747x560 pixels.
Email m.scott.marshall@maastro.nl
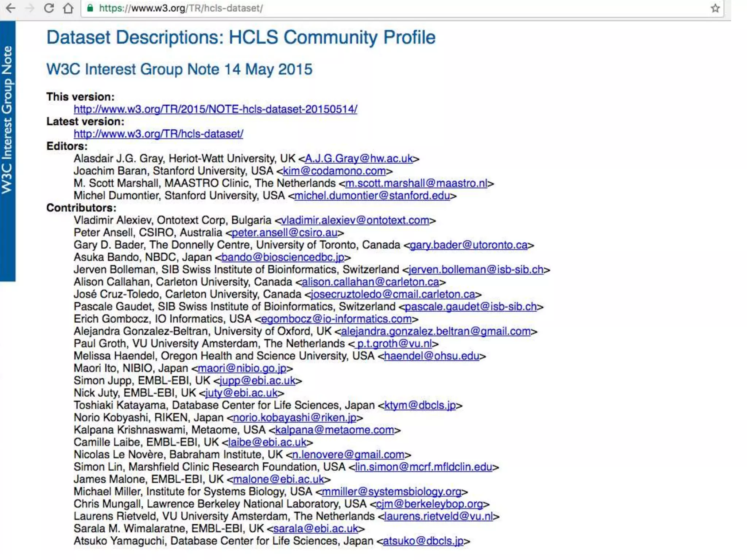click(x=416, y=183)
